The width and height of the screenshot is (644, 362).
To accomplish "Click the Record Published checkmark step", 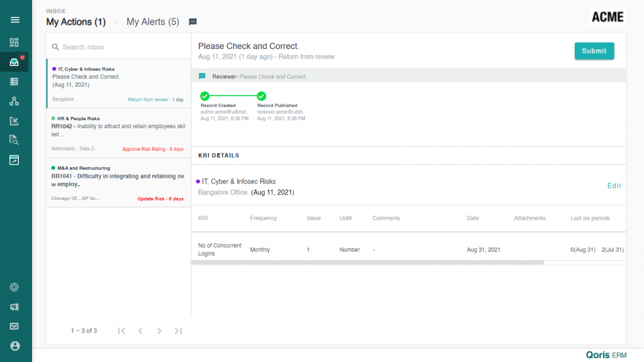I will click(x=261, y=96).
